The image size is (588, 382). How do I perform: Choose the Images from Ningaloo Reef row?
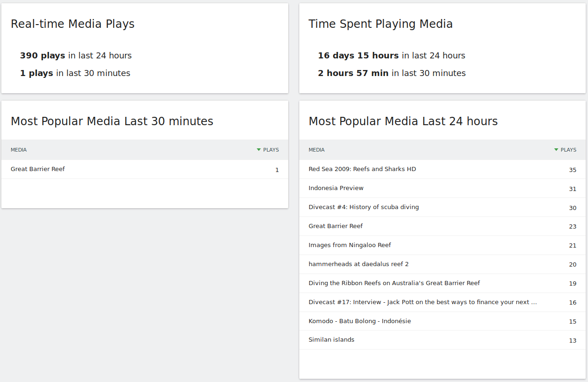[349, 245]
